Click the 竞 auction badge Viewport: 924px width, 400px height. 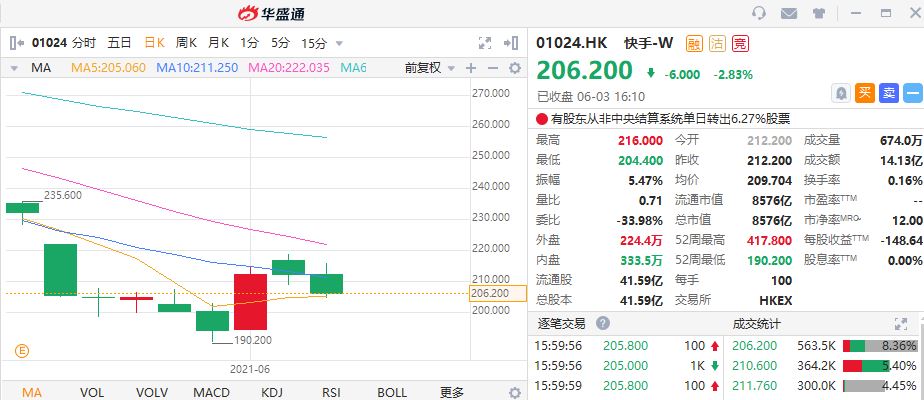(740, 44)
